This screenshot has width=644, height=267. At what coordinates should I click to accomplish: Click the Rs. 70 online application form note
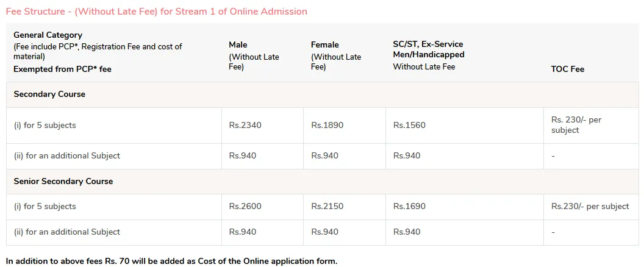171,261
